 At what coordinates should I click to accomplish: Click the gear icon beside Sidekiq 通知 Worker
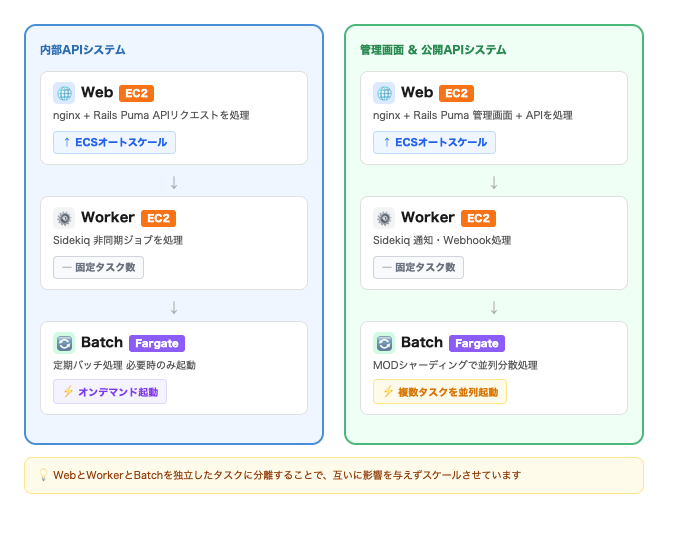click(384, 218)
